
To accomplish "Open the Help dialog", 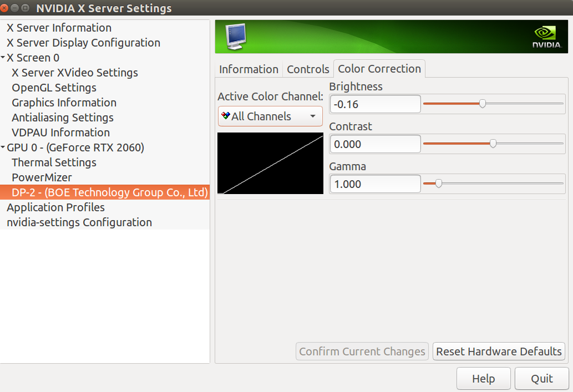I will [483, 378].
